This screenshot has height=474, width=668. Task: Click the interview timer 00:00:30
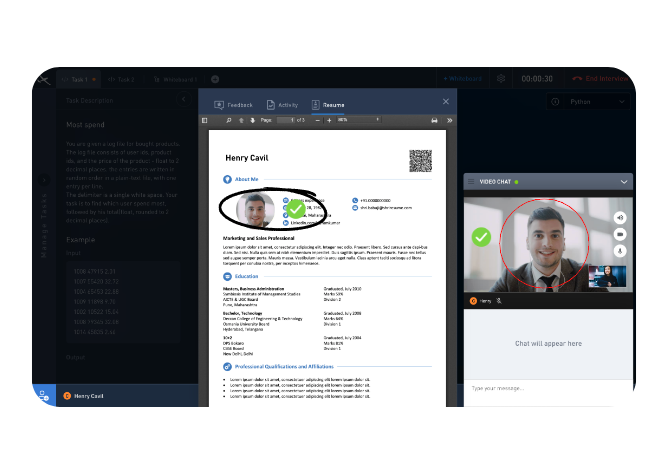[537, 79]
